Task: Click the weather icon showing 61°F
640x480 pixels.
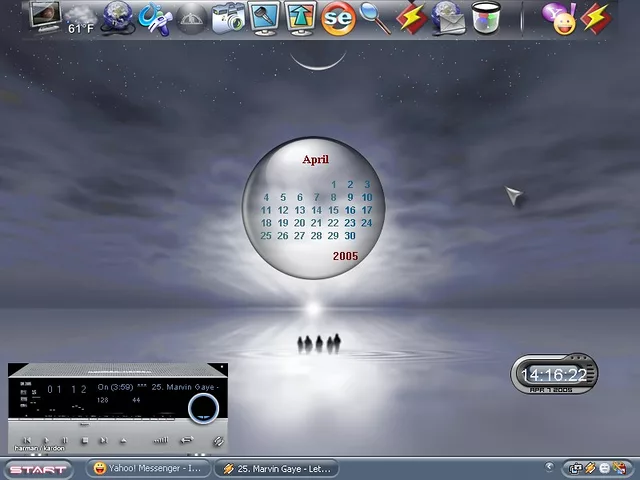Action: tap(82, 18)
